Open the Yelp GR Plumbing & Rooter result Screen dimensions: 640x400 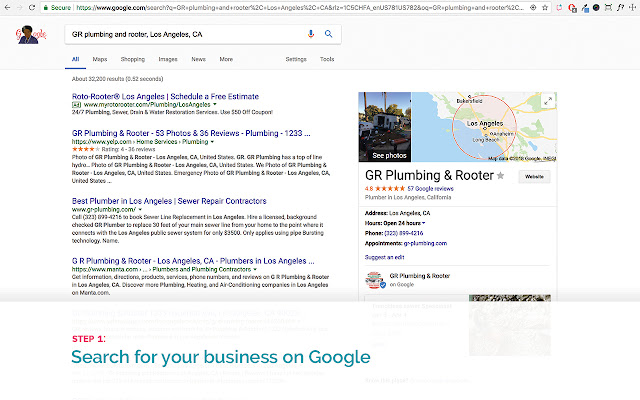pyautogui.click(x=191, y=133)
